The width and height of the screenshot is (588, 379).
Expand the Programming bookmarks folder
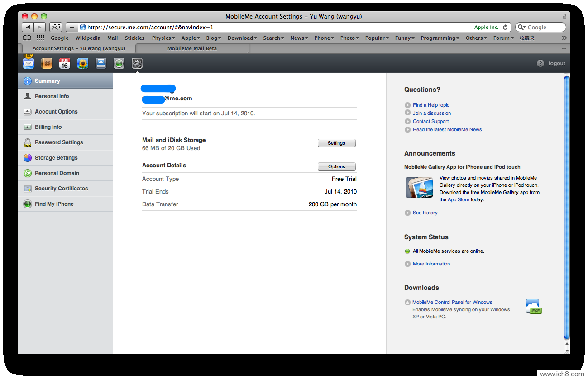click(x=440, y=38)
